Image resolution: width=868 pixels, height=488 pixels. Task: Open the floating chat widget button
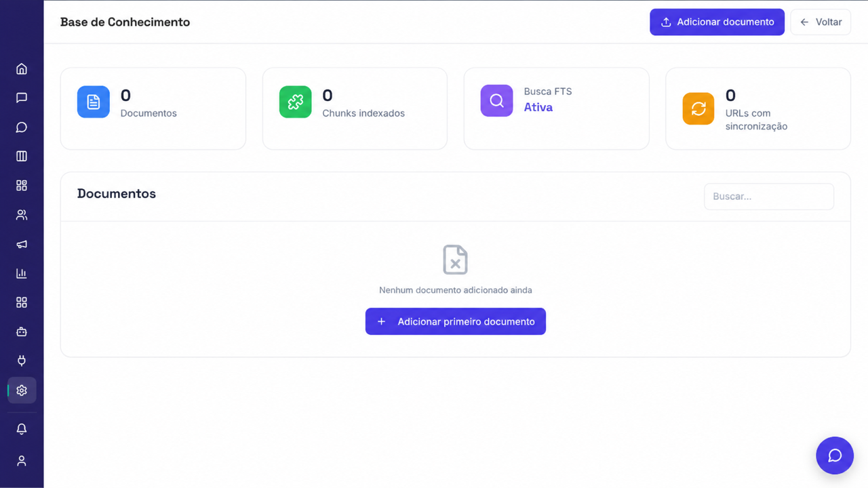coord(835,455)
